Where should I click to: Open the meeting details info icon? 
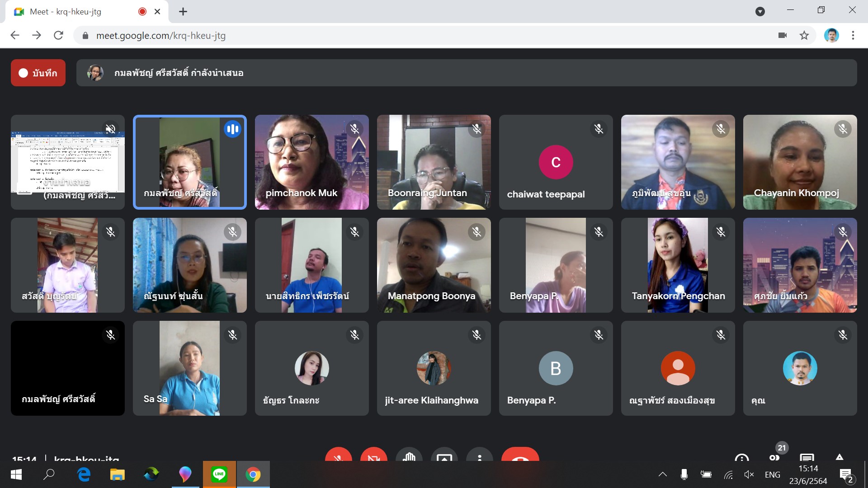(x=741, y=457)
